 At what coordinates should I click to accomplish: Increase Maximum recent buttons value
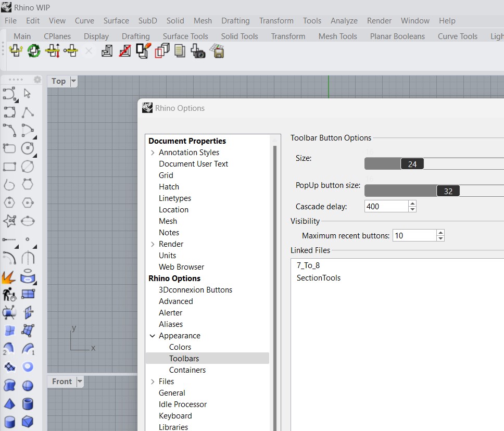coord(440,232)
